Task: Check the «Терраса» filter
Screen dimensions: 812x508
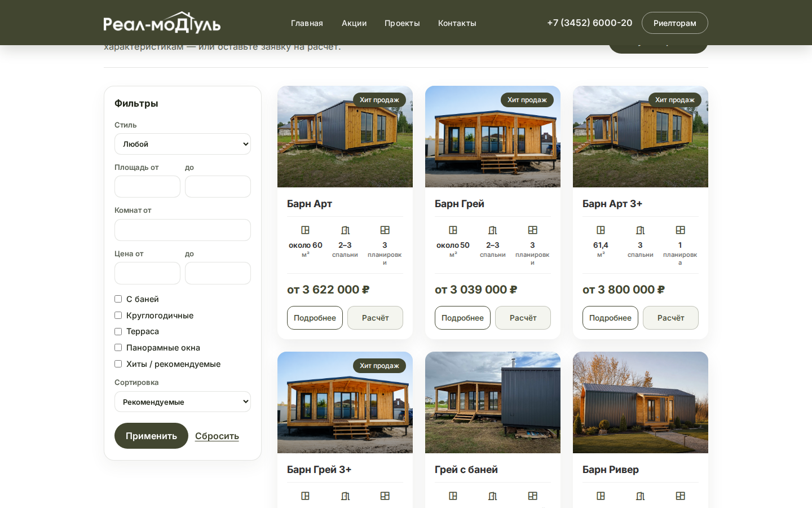Action: click(118, 331)
